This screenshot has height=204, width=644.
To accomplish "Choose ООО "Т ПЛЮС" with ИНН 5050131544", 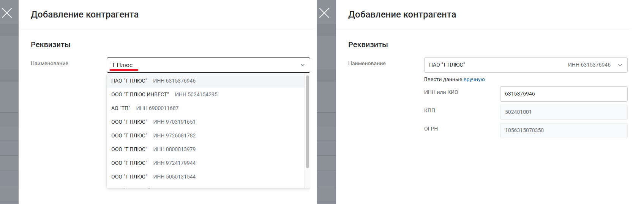I will (x=205, y=177).
